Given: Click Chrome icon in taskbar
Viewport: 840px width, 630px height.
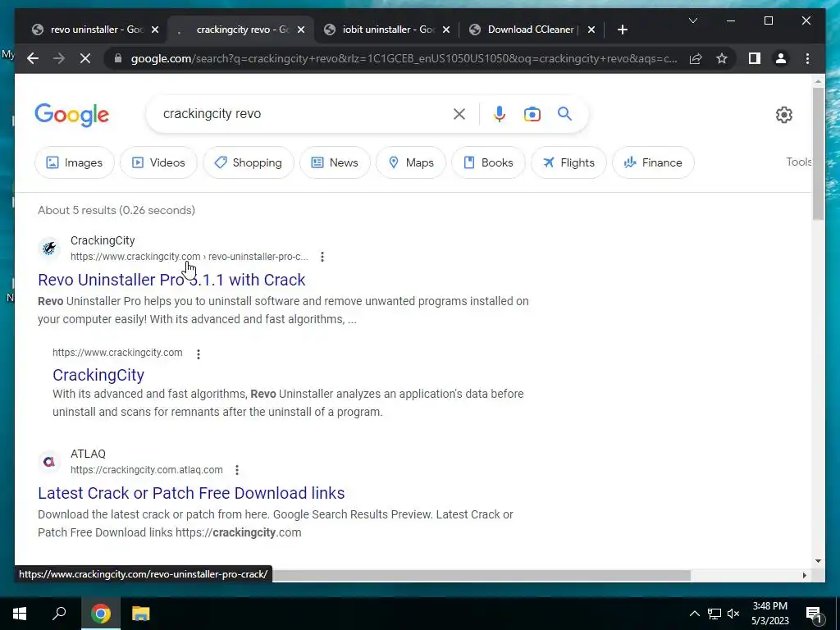Looking at the screenshot, I should point(100,614).
